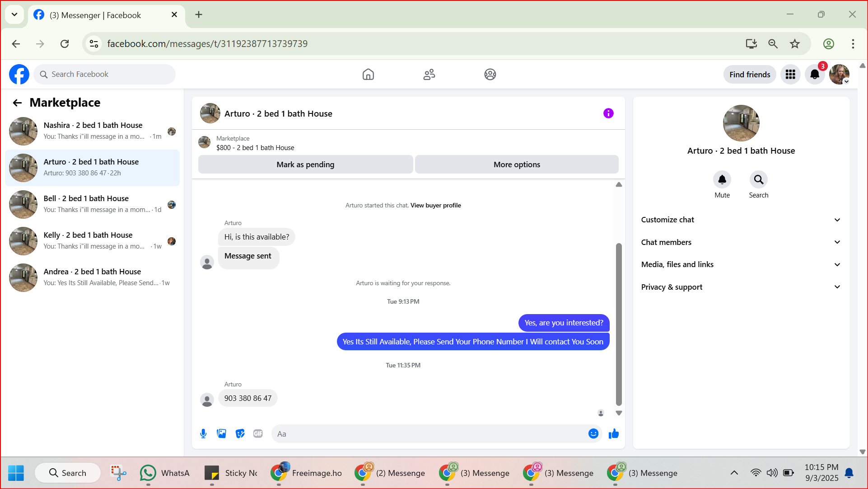The image size is (868, 489).
Task: Open the profile circle icon in top navigation
Action: click(x=490, y=74)
